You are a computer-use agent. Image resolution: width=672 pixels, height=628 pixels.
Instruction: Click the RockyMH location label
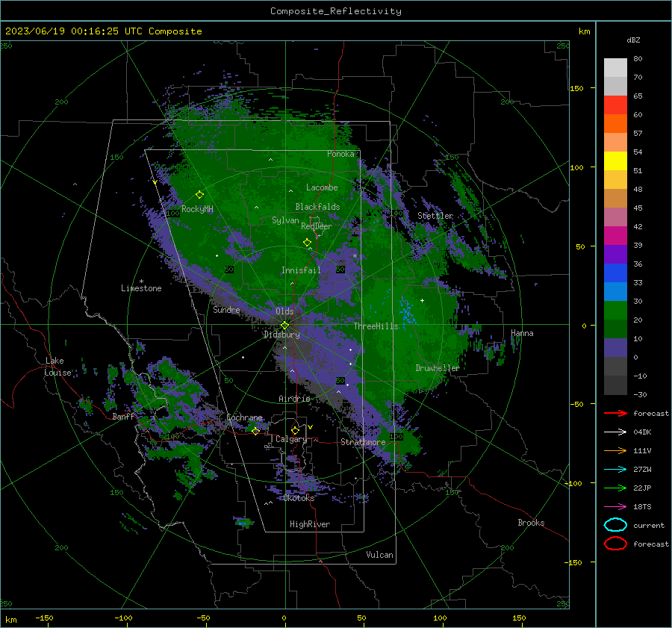[197, 209]
